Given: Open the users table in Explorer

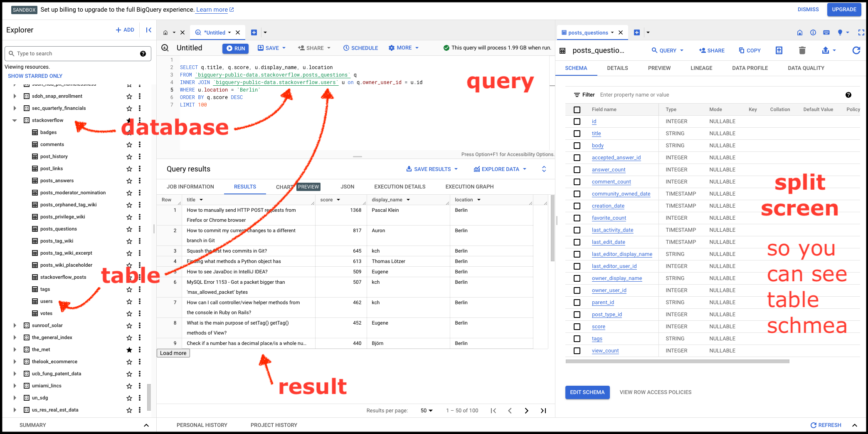Looking at the screenshot, I should click(x=47, y=302).
